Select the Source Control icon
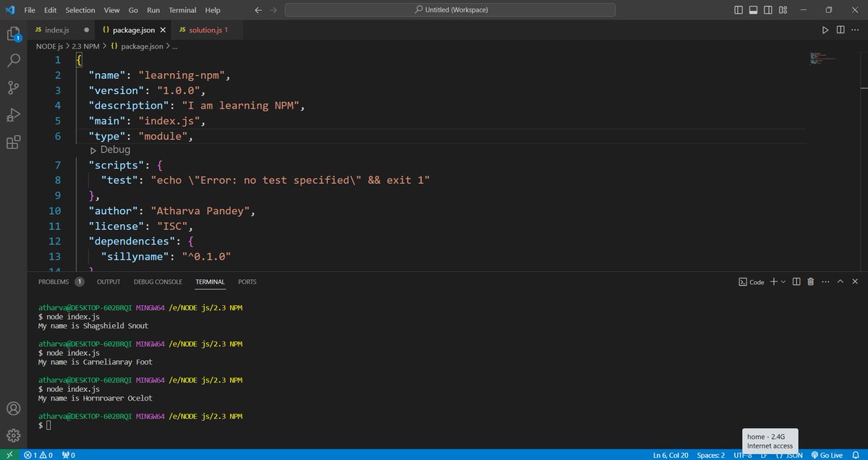The width and height of the screenshot is (868, 460). pos(12,87)
